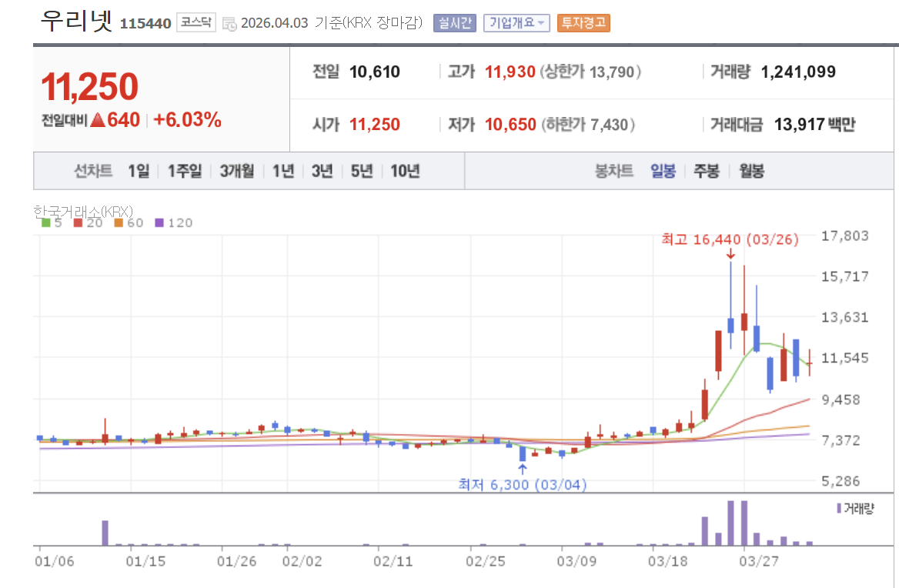
Task: Click the 고가 value 11,930
Action: pyautogui.click(x=510, y=72)
